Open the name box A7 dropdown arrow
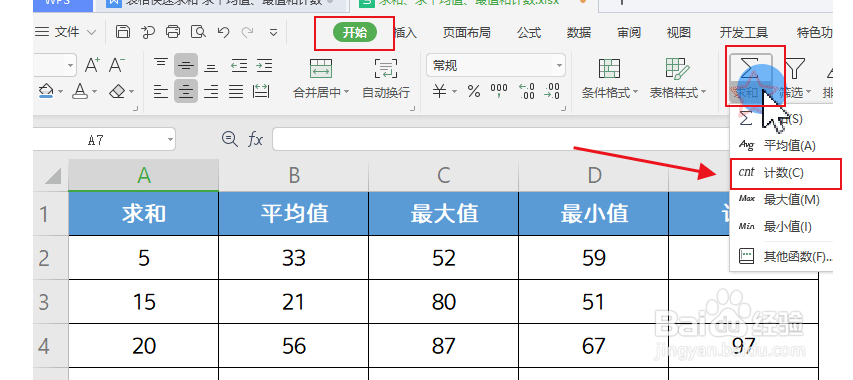The image size is (853, 380). coord(170,140)
